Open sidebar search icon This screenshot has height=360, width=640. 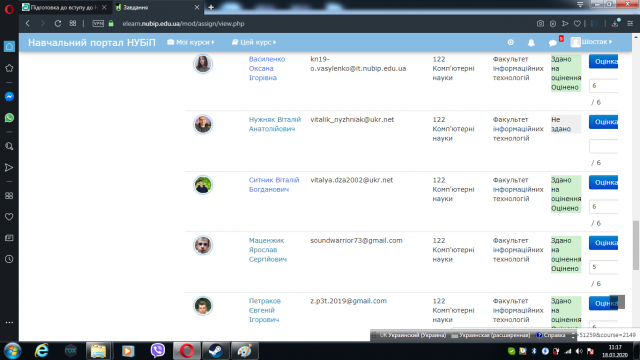point(9,146)
